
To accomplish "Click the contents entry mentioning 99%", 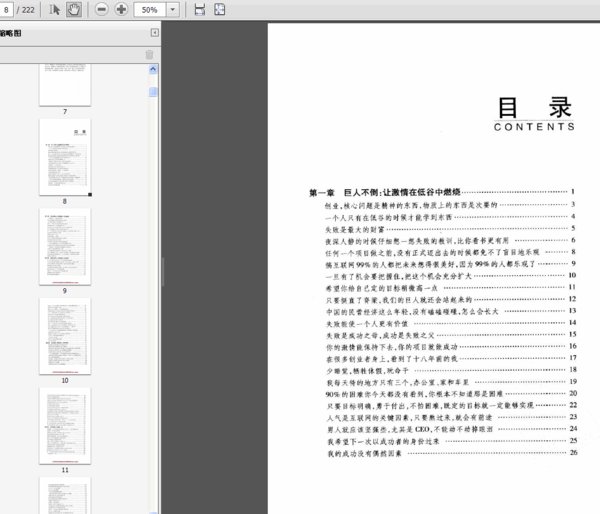I will coord(450,264).
